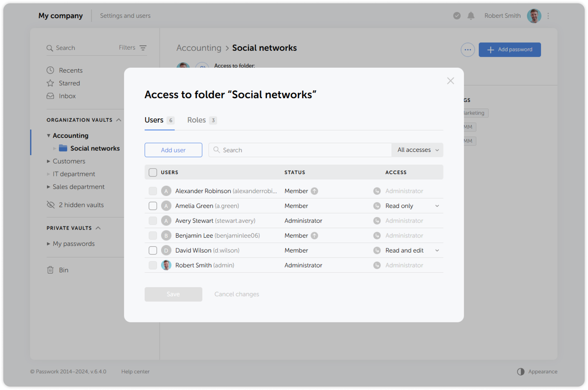Open the All accesses filter dropdown

click(417, 150)
